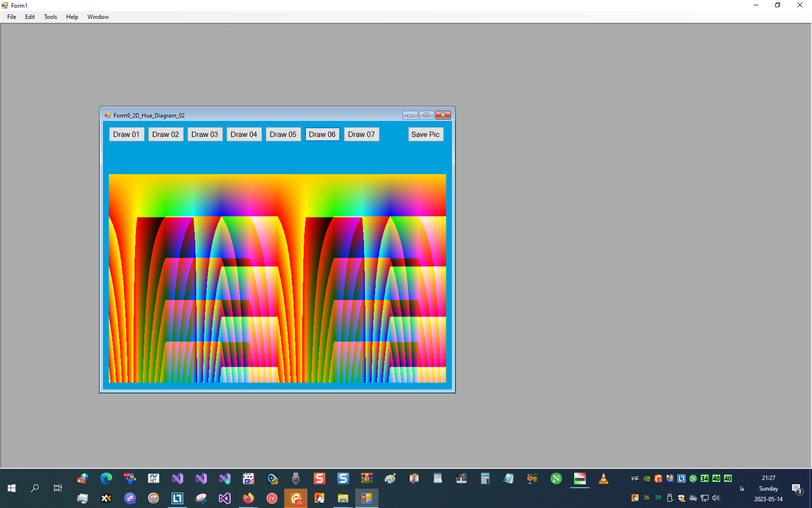Maximize the Form9_2D_Hue_Diagram_02 child window
The width and height of the screenshot is (812, 508).
tap(427, 115)
